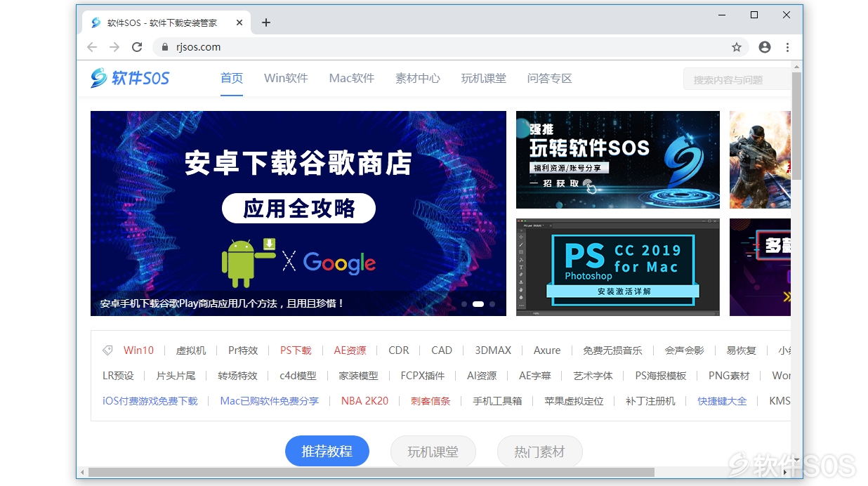Open a new browser tab
The image size is (868, 486).
[x=265, y=22]
